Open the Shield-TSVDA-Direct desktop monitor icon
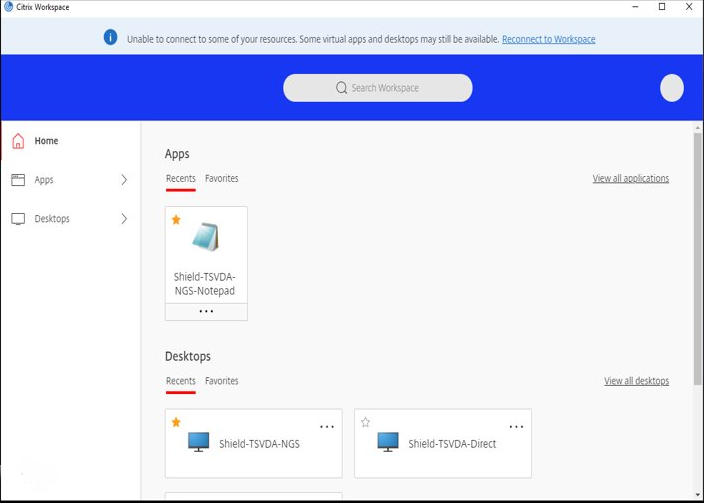The width and height of the screenshot is (704, 503). pos(388,442)
